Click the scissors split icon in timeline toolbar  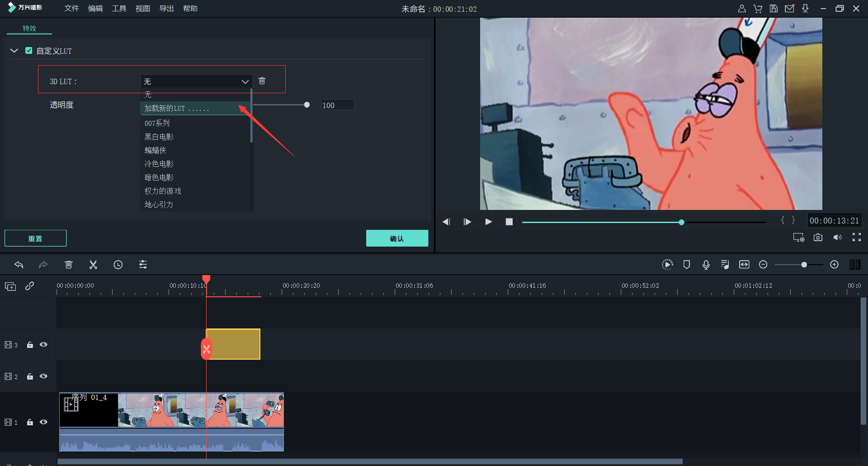(93, 265)
